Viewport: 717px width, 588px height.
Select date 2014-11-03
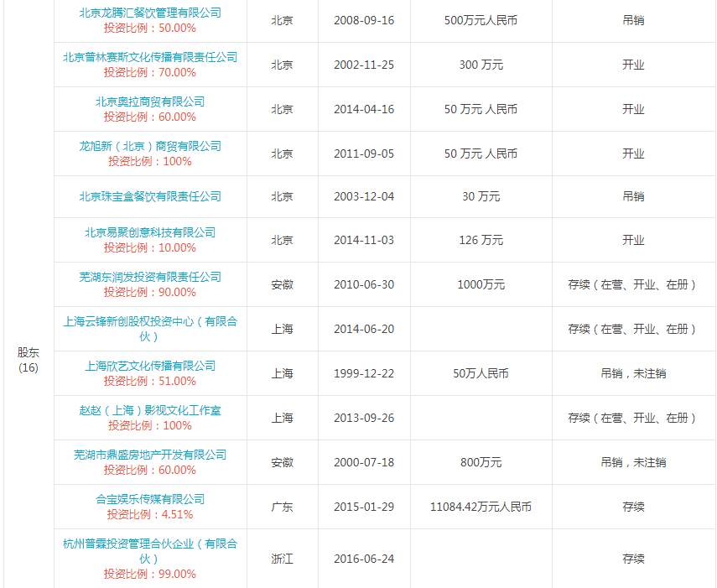coord(364,240)
